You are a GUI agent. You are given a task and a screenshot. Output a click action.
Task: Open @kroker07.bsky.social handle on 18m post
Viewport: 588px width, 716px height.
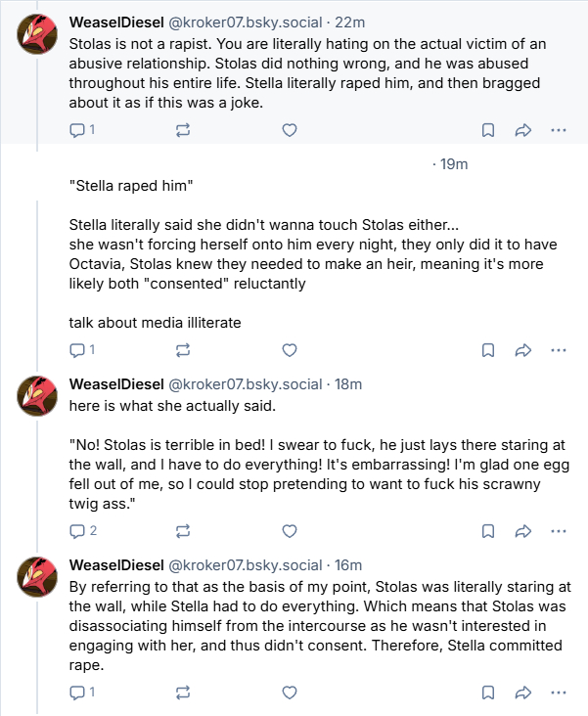coord(246,383)
